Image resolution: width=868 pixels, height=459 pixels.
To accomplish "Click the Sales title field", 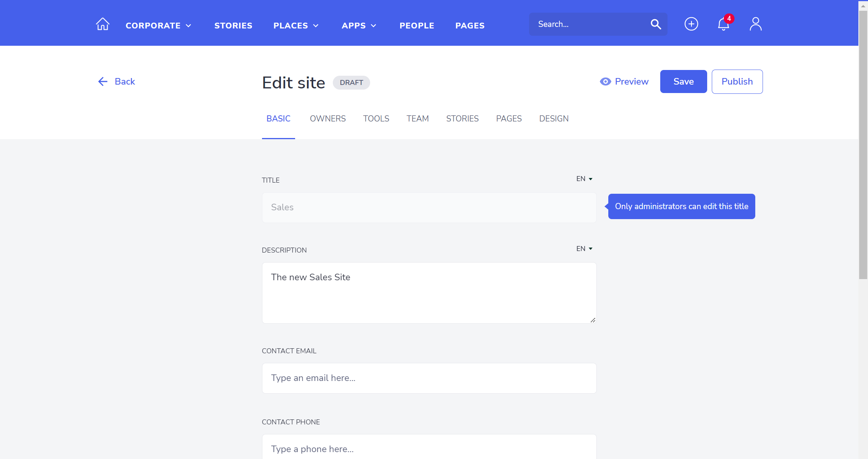I will (x=429, y=208).
